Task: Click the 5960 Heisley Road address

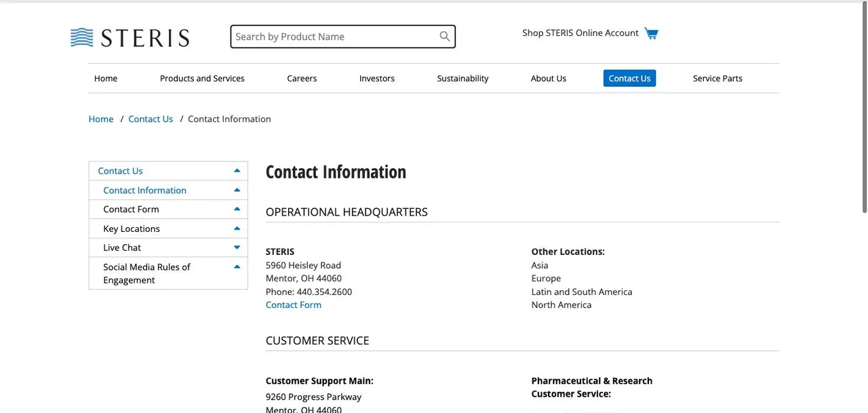Action: coord(303,265)
